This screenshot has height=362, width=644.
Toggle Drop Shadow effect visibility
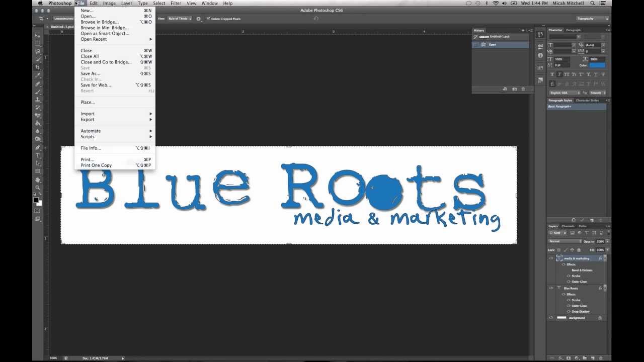(x=569, y=312)
